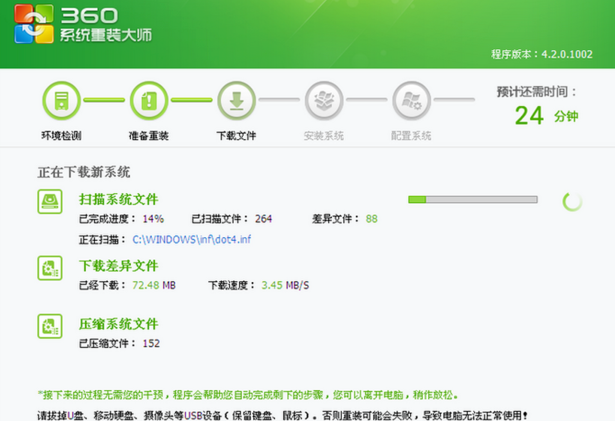Click the spinning loading indicator
Viewport: 615px width, 421px height.
[572, 201]
